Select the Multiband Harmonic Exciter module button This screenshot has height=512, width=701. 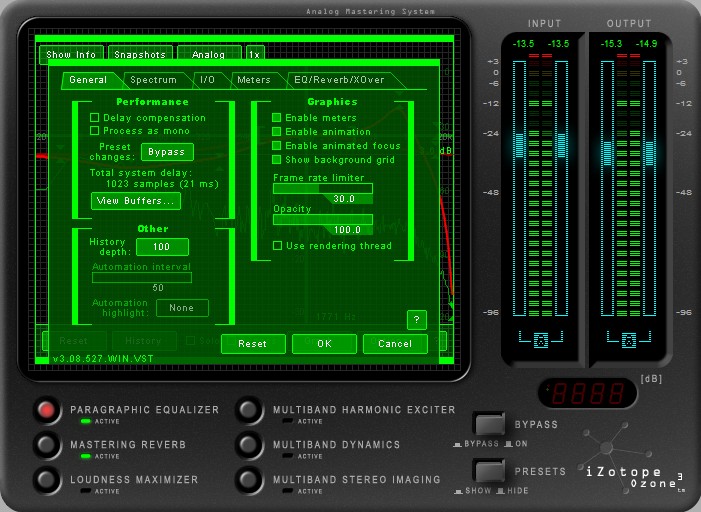click(249, 410)
